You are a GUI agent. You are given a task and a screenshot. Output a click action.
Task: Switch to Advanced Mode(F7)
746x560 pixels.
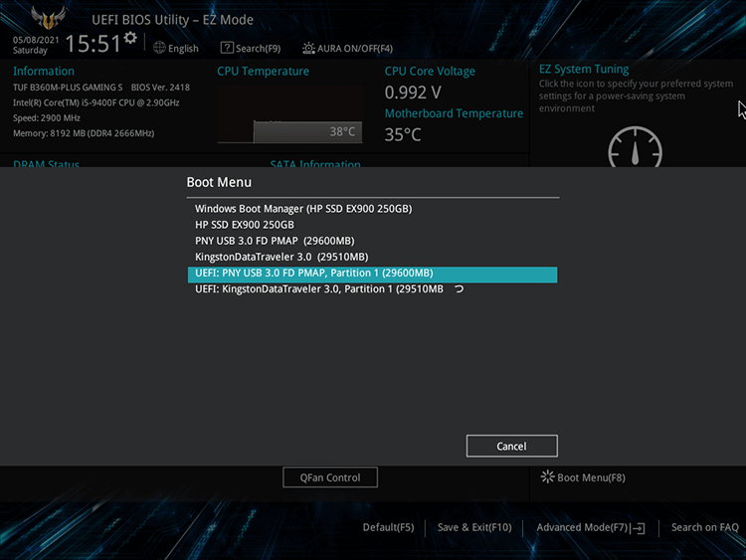(x=582, y=527)
